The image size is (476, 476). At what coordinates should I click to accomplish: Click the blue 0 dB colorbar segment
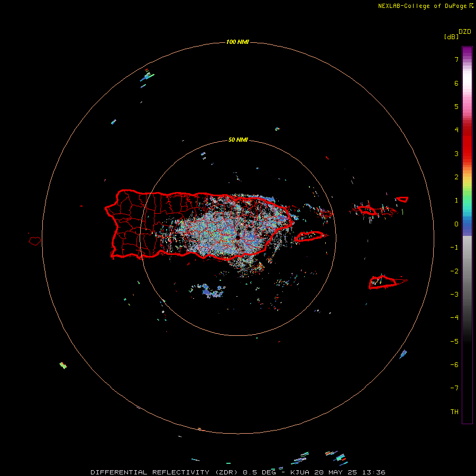click(467, 224)
